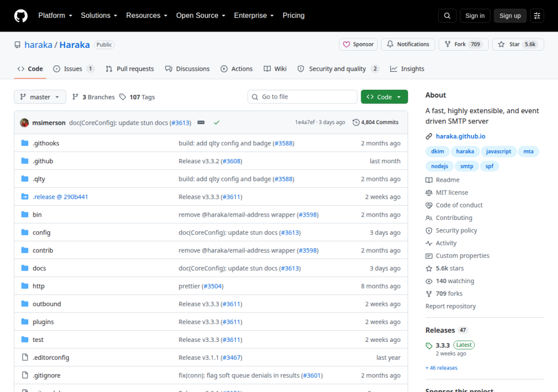Open the 107 Tags link
The height and width of the screenshot is (392, 558).
click(137, 97)
